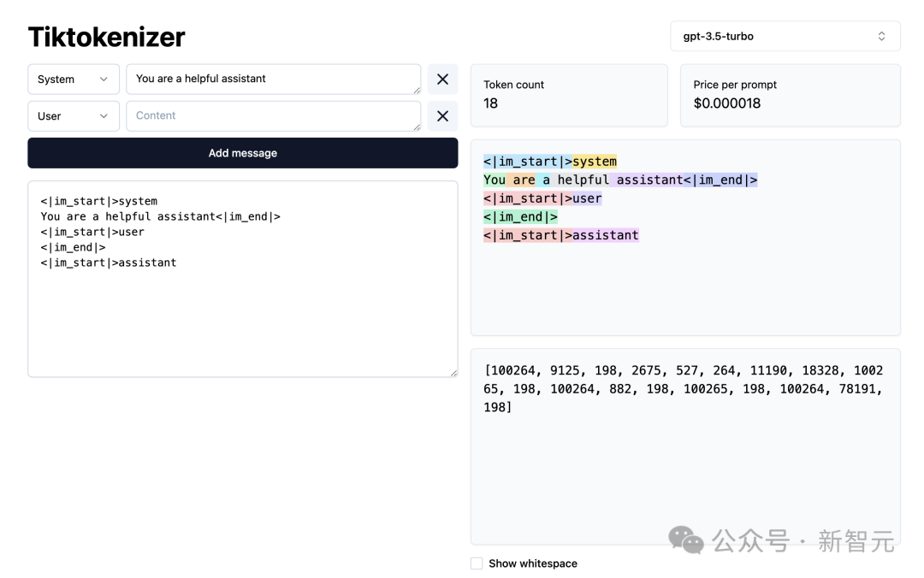
Task: Click inside the large raw prompt text area
Action: [242, 316]
